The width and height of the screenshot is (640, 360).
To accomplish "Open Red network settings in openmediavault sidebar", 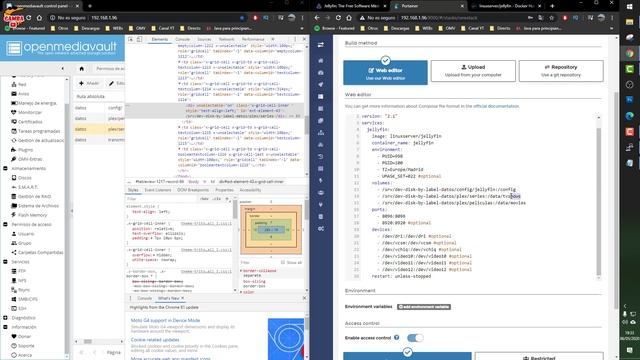I will (22, 84).
